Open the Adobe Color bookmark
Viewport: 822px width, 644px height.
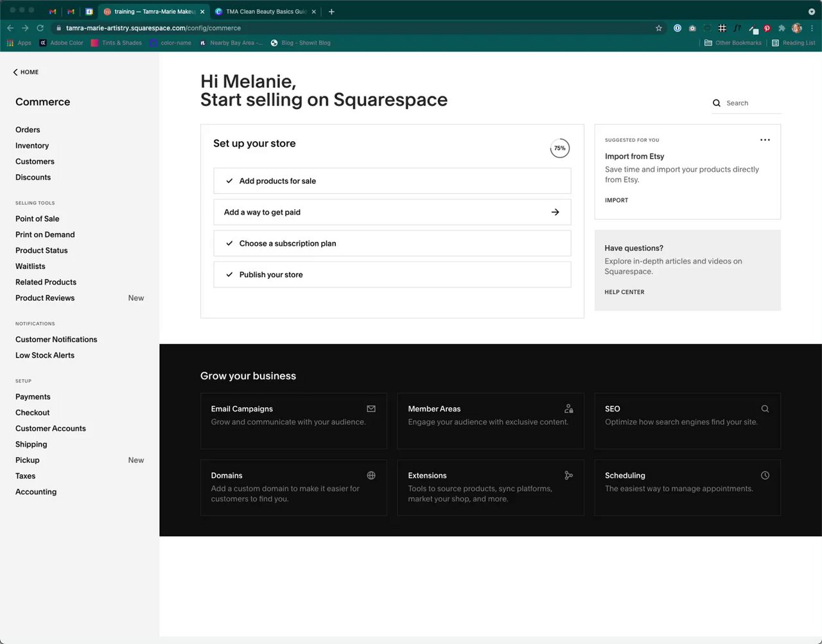(62, 43)
